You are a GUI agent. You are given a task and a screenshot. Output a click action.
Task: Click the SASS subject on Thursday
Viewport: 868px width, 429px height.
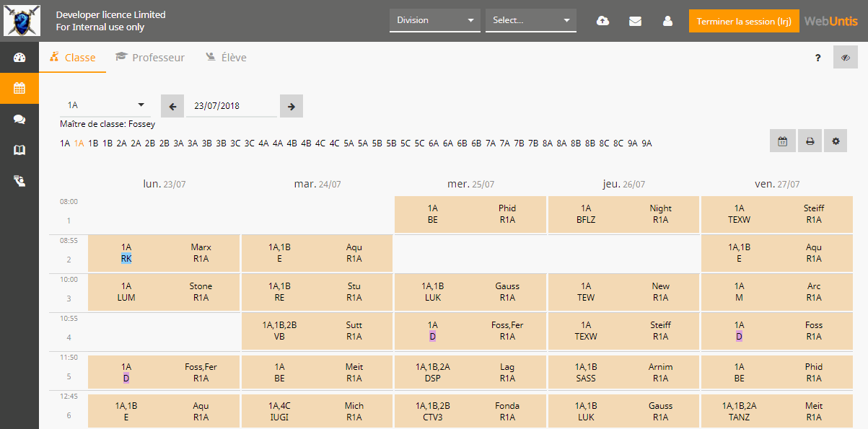(586, 379)
